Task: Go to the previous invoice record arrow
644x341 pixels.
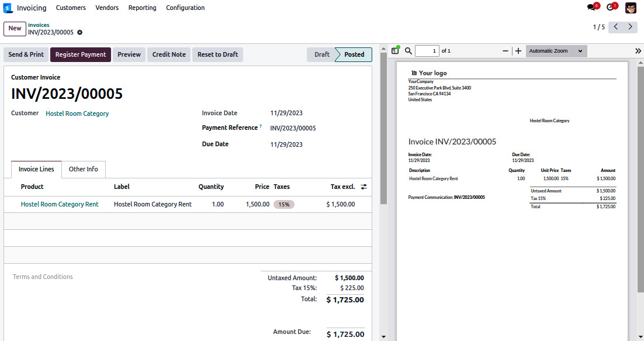Action: [616, 27]
